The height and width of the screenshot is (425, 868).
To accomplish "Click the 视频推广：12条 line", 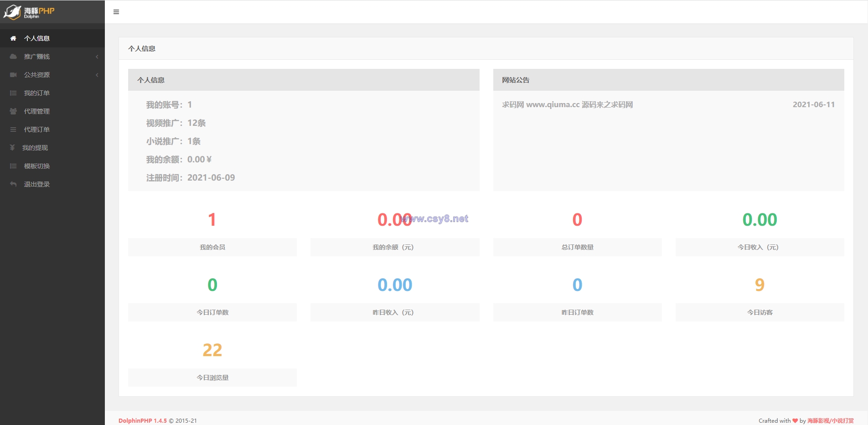I will tap(176, 123).
